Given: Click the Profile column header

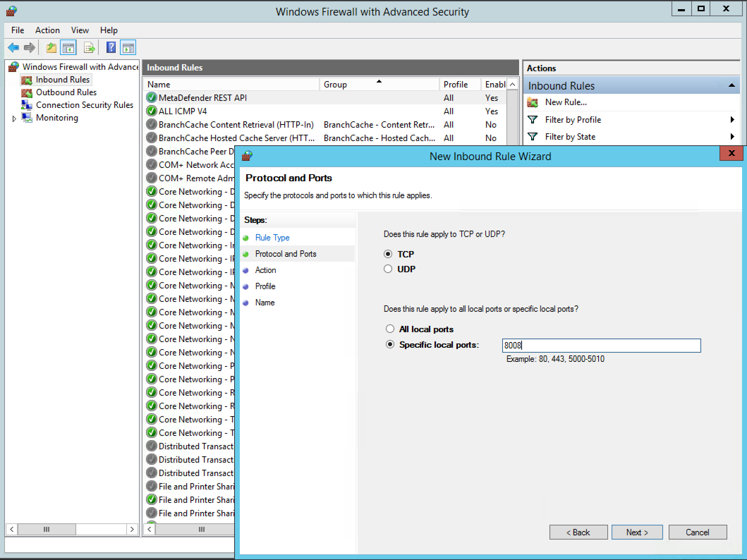Looking at the screenshot, I should (460, 85).
